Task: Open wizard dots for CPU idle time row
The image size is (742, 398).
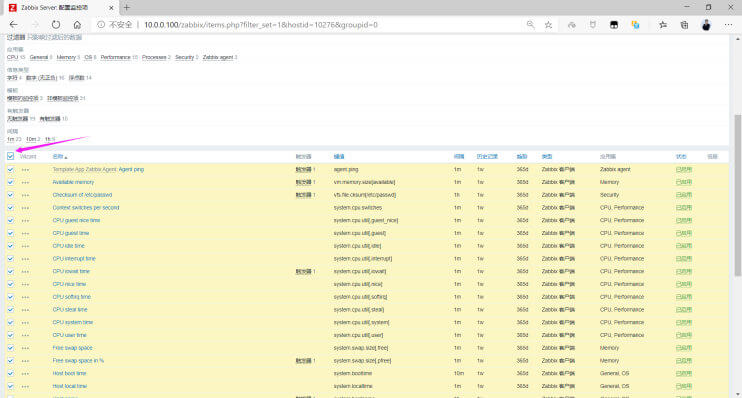Action: tap(25, 246)
